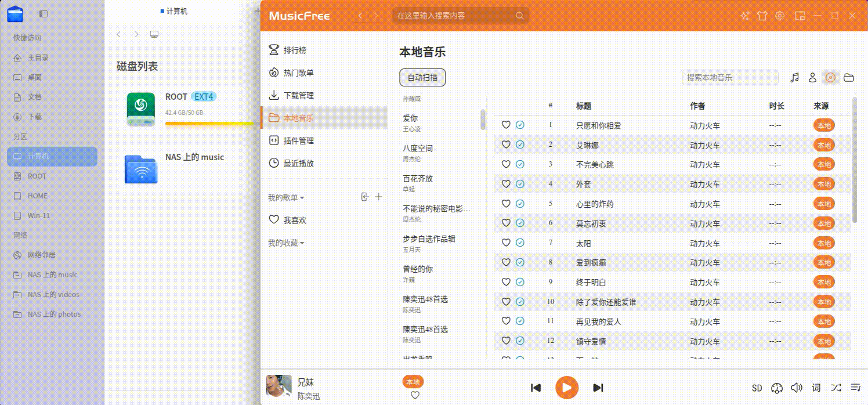Open NAS 上的 videos in file manager
Viewport: 868px width, 405px height.
[52, 294]
